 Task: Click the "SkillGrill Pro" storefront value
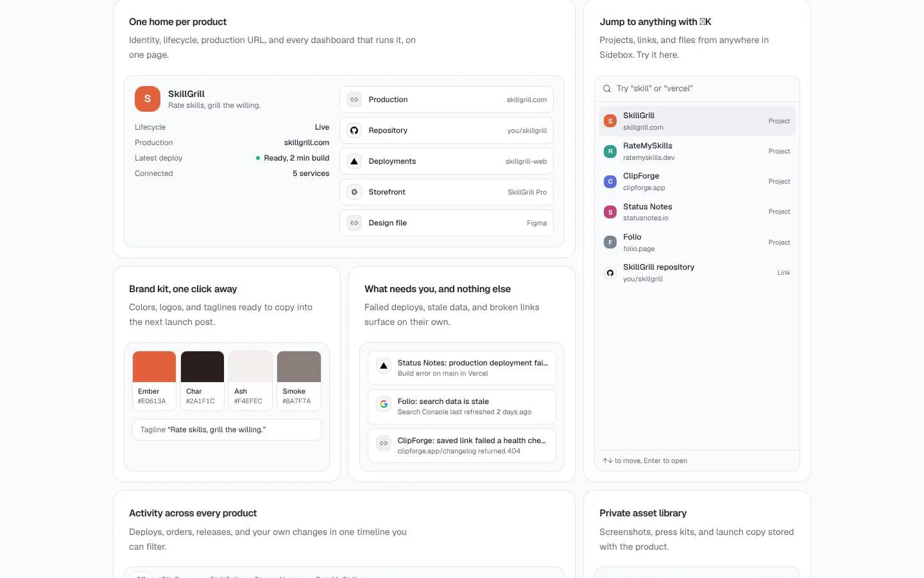(x=527, y=192)
